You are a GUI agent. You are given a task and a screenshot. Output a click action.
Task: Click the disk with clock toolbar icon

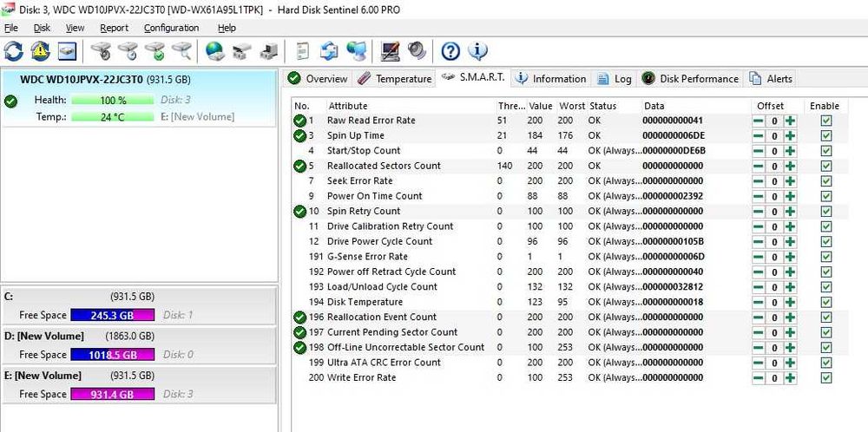128,51
